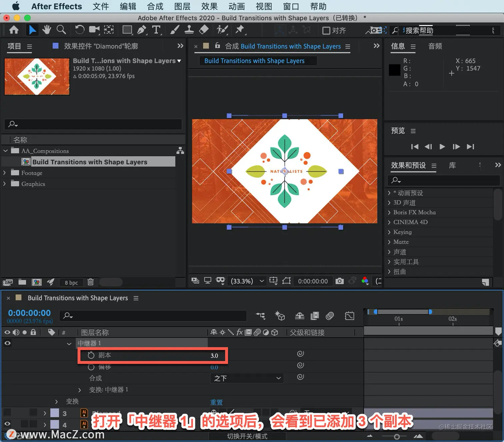The image size is (504, 442).
Task: Click the timeline zoom slider
Action: (397, 436)
